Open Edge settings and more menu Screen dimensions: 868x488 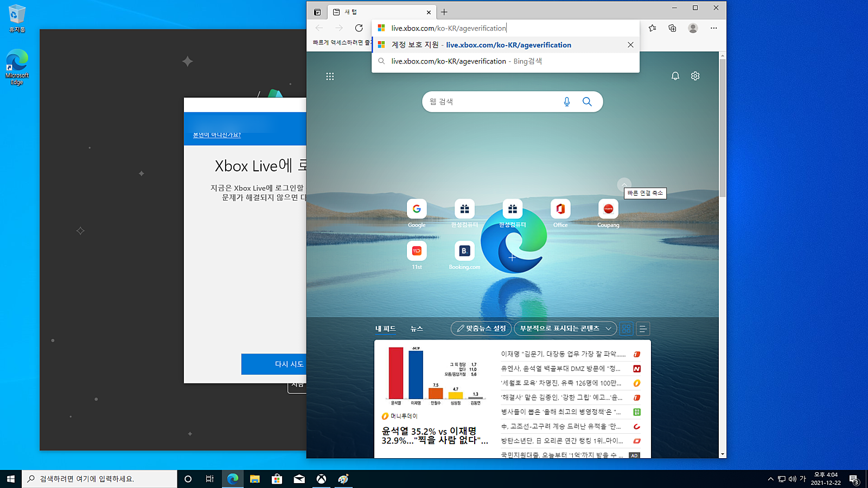click(x=713, y=28)
